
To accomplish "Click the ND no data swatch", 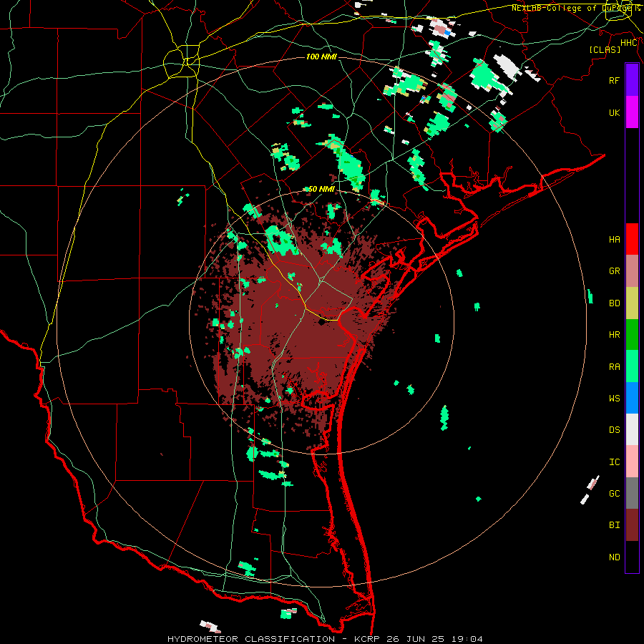I will pos(632,557).
